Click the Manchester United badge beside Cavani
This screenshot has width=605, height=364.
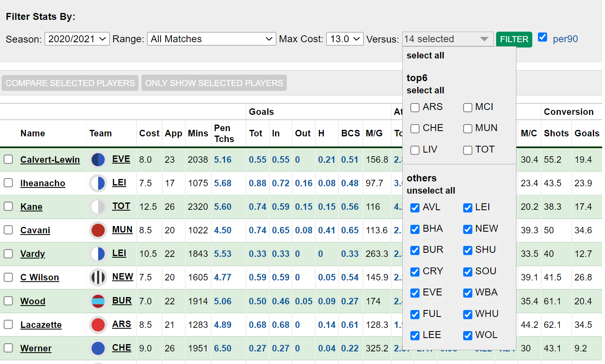tap(98, 230)
